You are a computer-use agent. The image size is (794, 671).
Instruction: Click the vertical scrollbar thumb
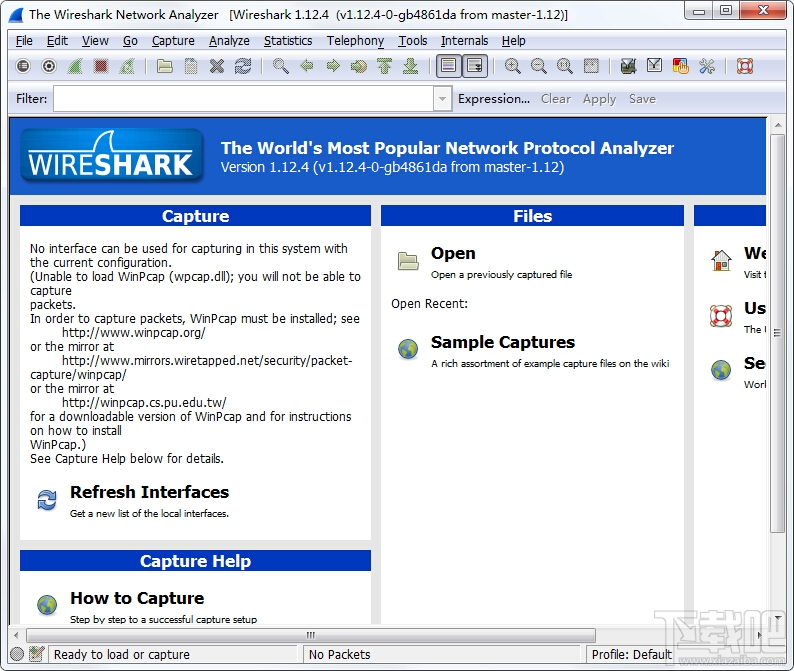(x=777, y=333)
